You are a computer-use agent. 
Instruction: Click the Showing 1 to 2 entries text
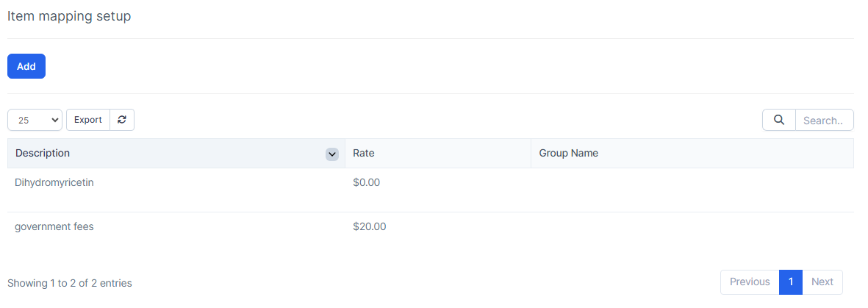tap(70, 283)
